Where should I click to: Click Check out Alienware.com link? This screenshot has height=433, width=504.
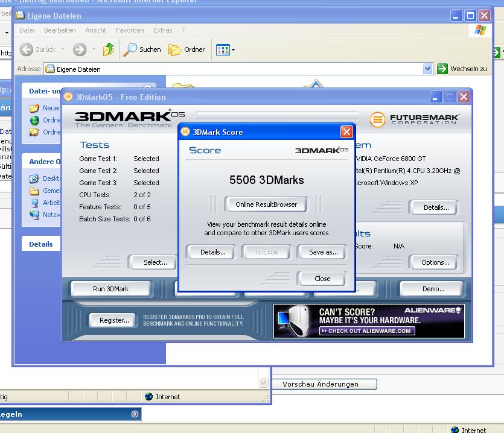[367, 331]
